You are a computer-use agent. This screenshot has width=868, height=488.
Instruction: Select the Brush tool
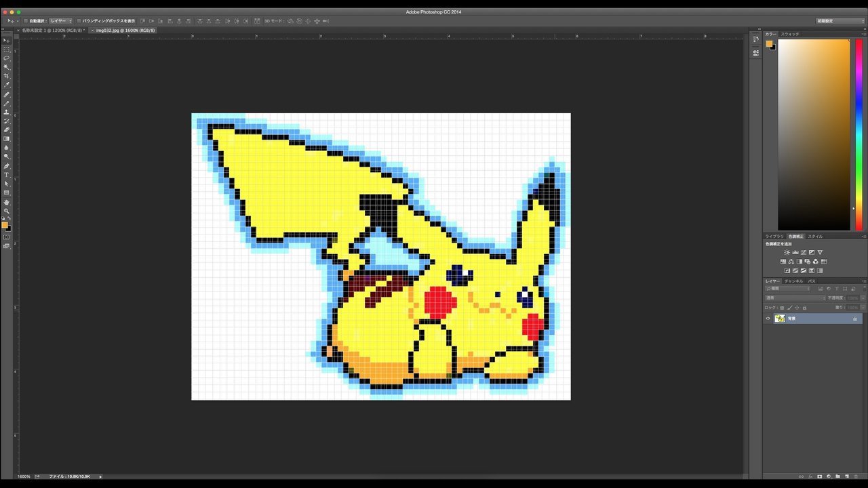click(x=7, y=104)
